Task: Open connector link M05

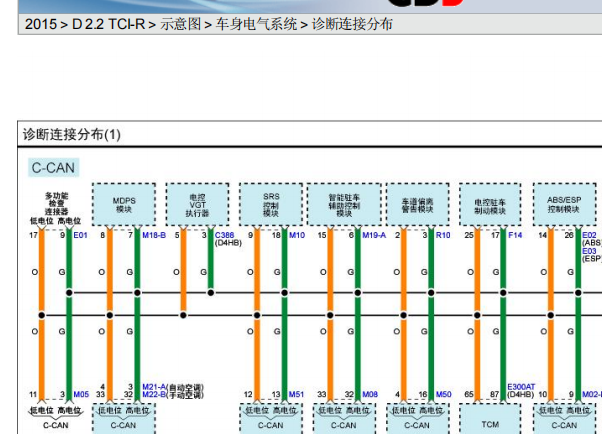Action: coord(81,394)
